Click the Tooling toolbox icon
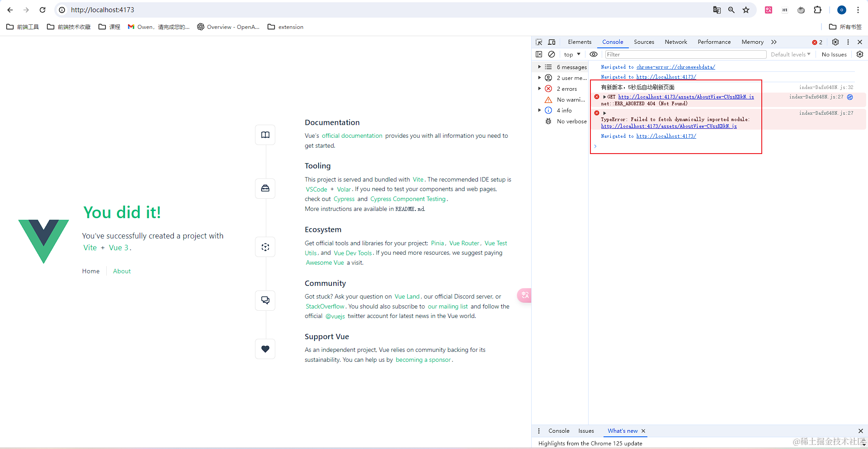Viewport: 868px width, 449px height. click(x=265, y=188)
